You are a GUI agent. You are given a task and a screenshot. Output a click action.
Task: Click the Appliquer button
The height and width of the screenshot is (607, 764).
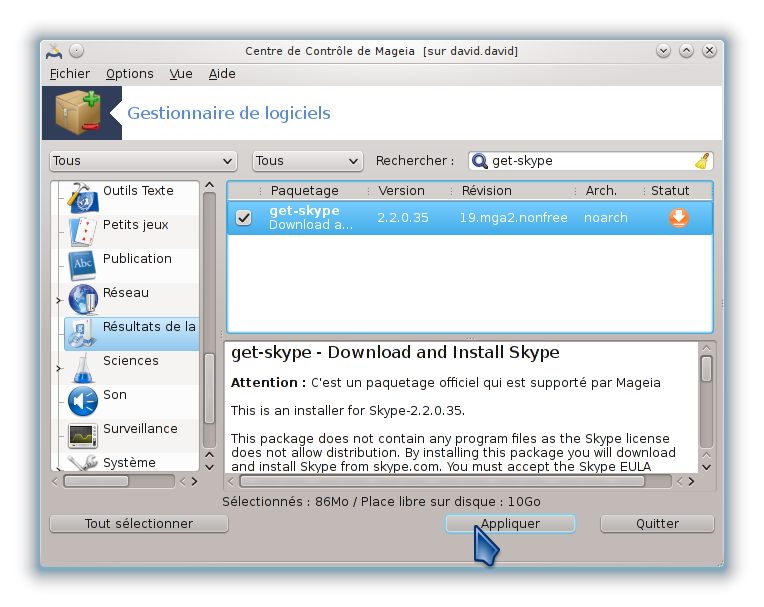510,524
